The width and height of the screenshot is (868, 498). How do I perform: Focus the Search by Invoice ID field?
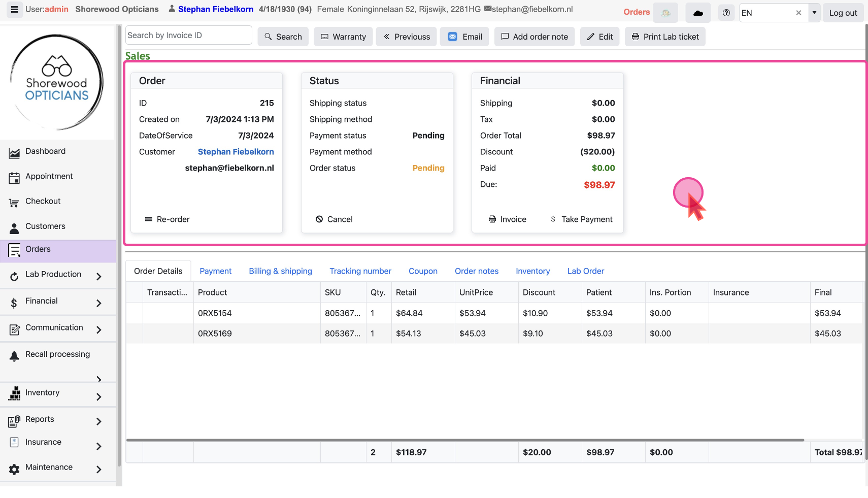tap(188, 36)
